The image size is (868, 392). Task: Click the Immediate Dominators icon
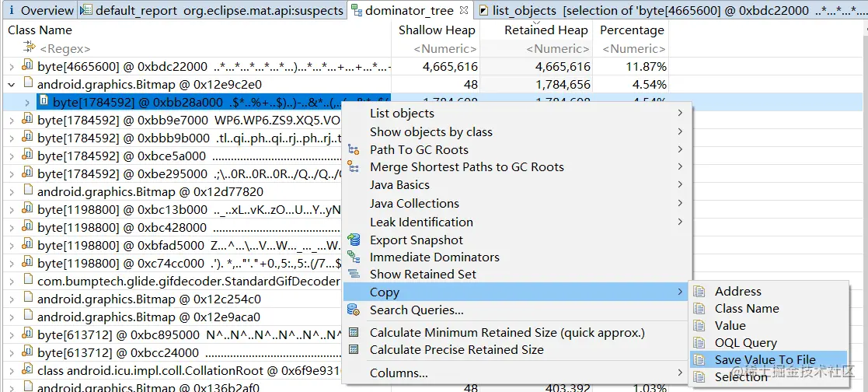point(354,257)
